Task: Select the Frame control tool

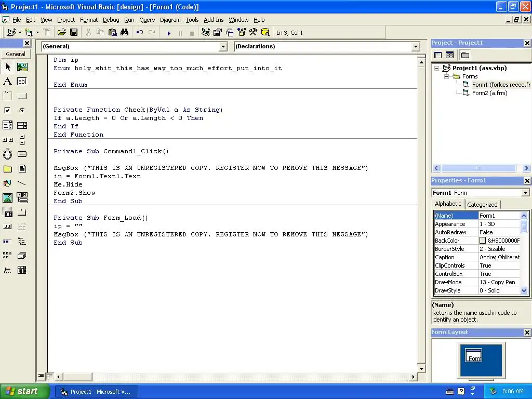Action: click(x=7, y=96)
